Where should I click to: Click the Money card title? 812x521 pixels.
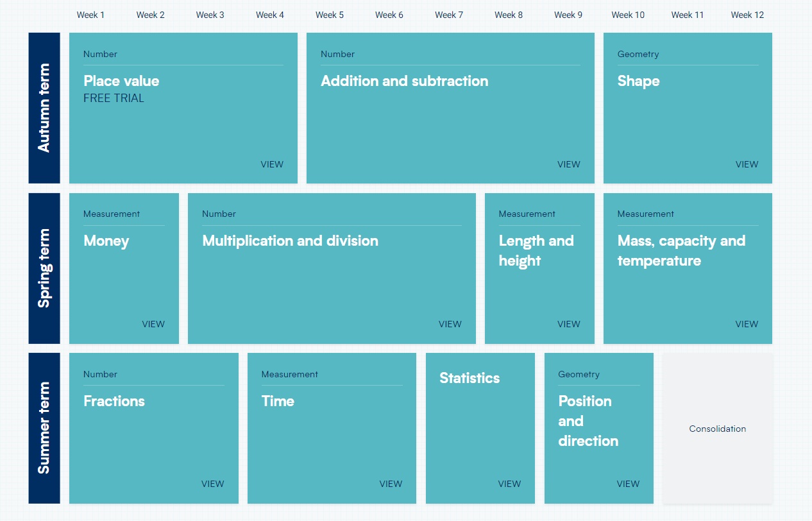point(106,241)
